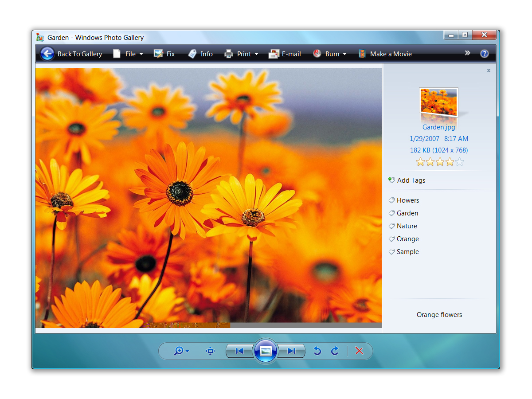
Task: Open Make a Movie
Action: pyautogui.click(x=385, y=54)
